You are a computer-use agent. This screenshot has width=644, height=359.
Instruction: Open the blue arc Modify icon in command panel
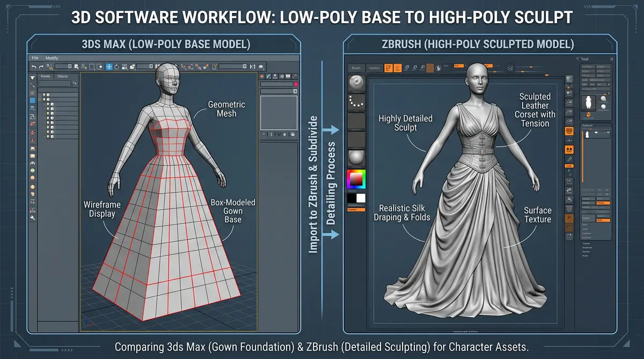click(x=268, y=76)
